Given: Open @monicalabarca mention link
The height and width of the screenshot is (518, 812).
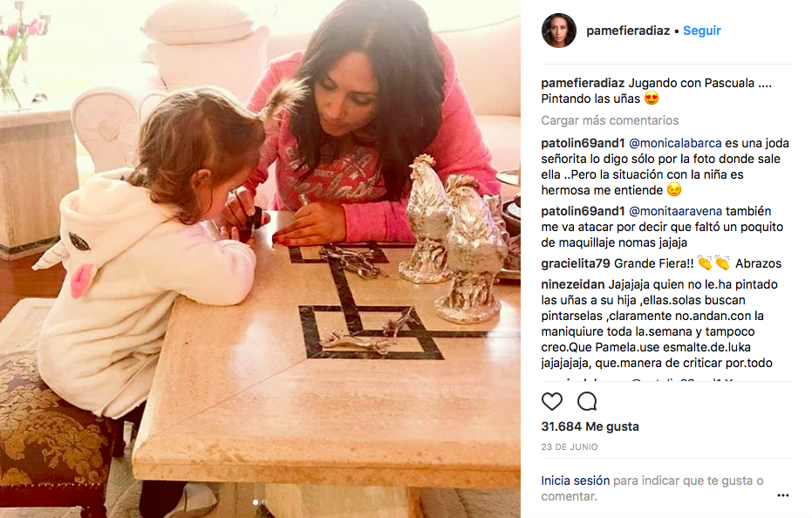Looking at the screenshot, I should pos(675,144).
